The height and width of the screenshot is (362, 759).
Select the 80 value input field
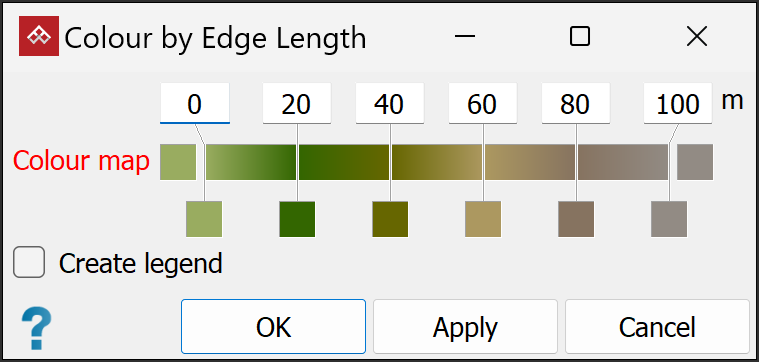tap(576, 103)
